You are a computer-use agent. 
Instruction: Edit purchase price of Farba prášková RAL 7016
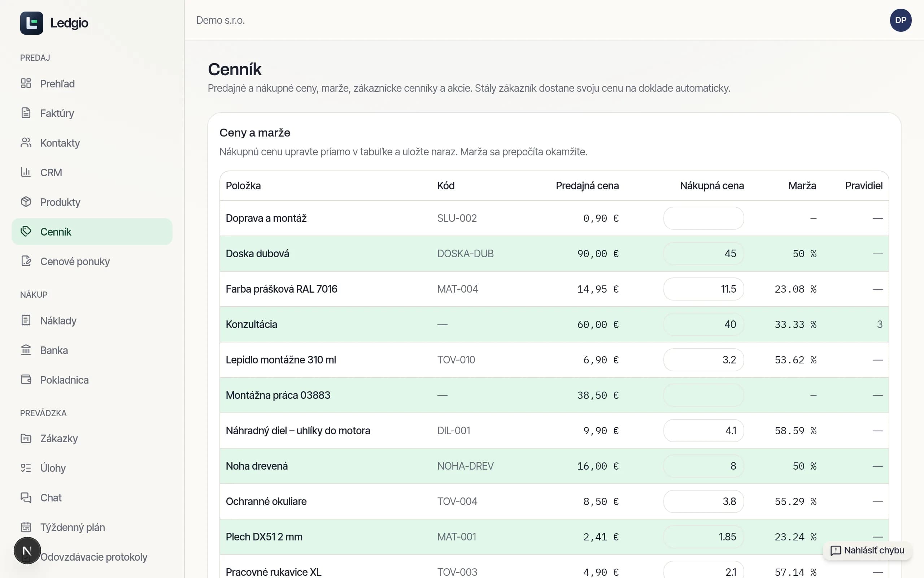point(703,289)
